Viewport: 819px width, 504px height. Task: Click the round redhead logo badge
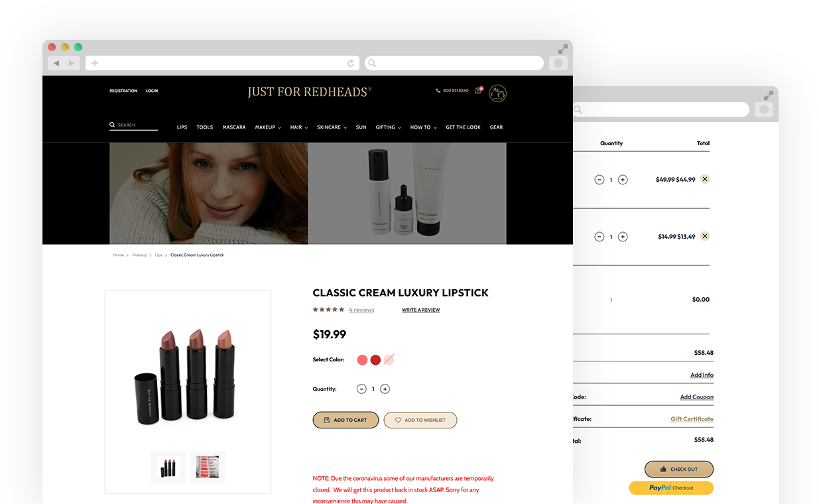coord(497,94)
